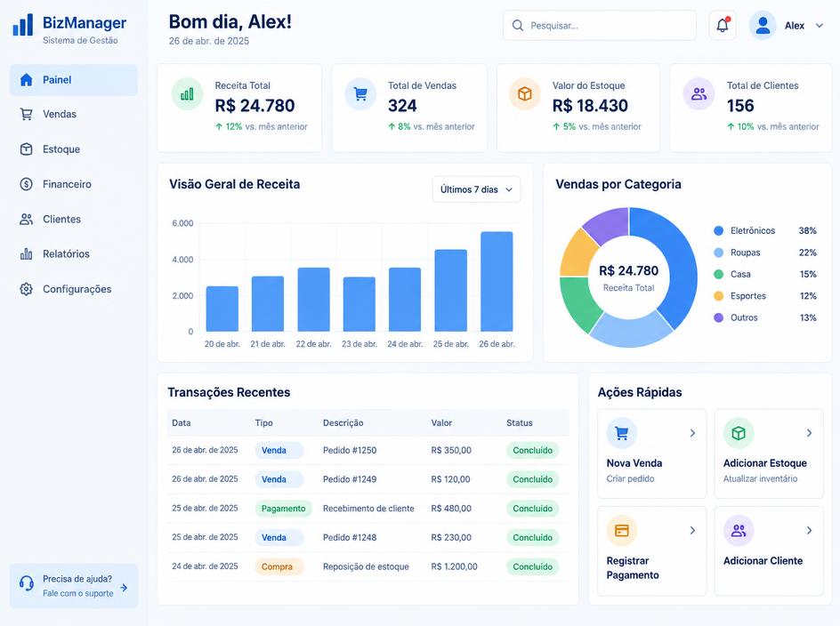Viewport: 840px width, 626px height.
Task: Navigate to Estoque in the sidebar
Action: click(x=74, y=149)
